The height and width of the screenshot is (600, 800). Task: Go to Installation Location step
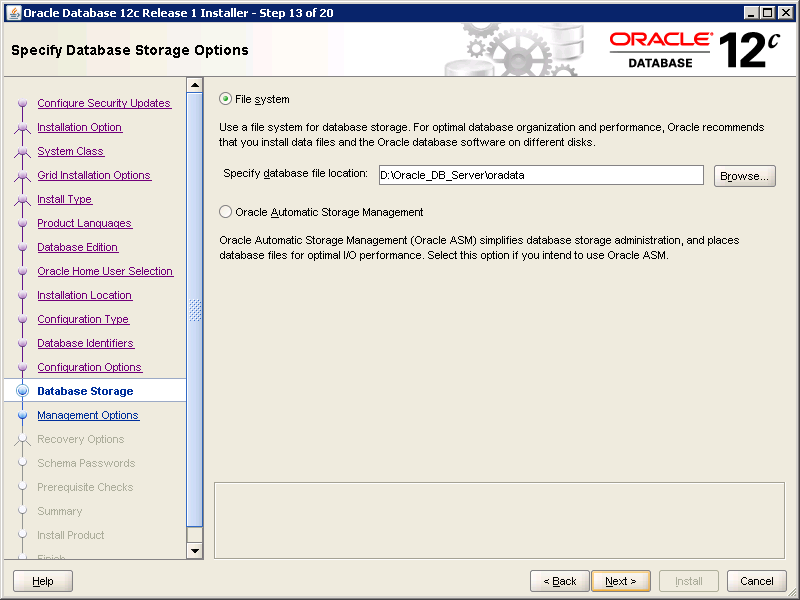click(x=85, y=295)
